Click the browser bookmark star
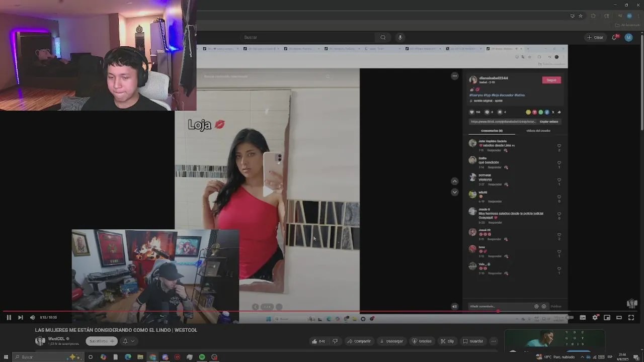Viewport: 644px width, 362px height. click(x=580, y=16)
